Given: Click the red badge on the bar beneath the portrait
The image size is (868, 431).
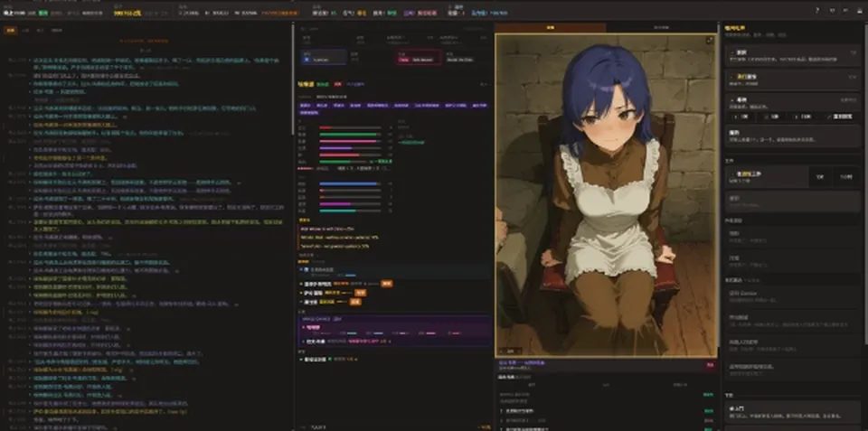Looking at the screenshot, I should [x=711, y=365].
